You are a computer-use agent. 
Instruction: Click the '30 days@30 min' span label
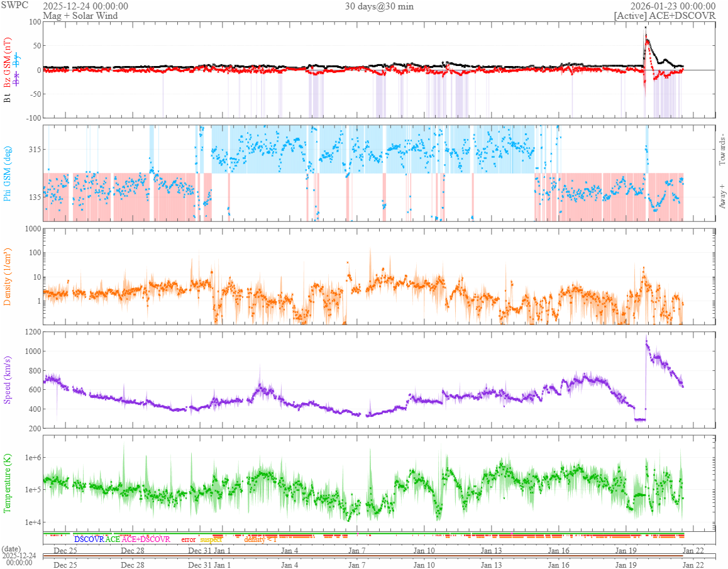[x=379, y=6]
